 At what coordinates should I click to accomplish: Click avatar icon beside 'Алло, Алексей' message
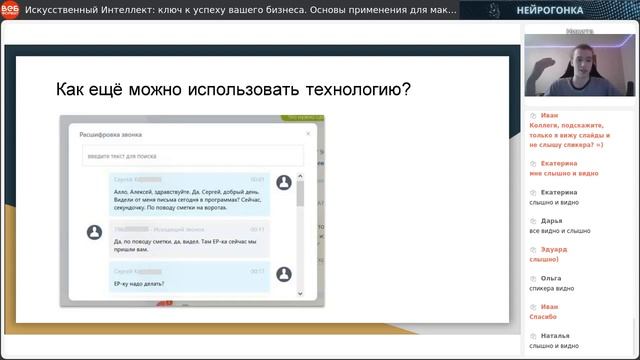pyautogui.click(x=284, y=182)
